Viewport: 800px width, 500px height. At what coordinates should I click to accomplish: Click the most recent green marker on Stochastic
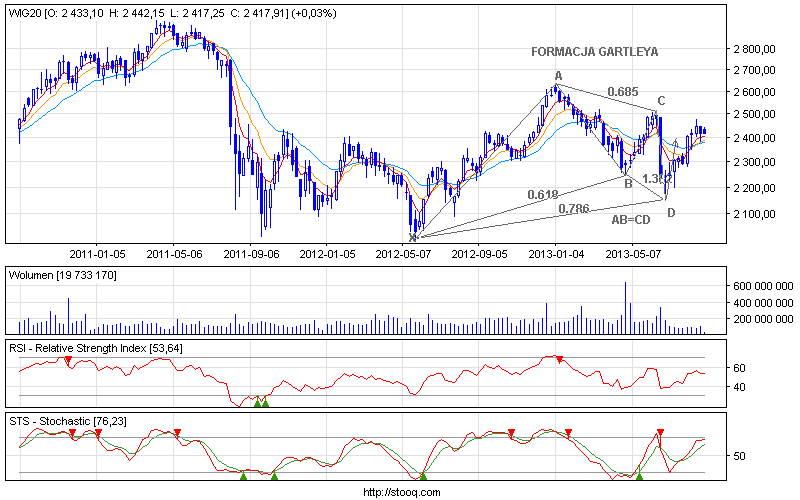point(639,477)
